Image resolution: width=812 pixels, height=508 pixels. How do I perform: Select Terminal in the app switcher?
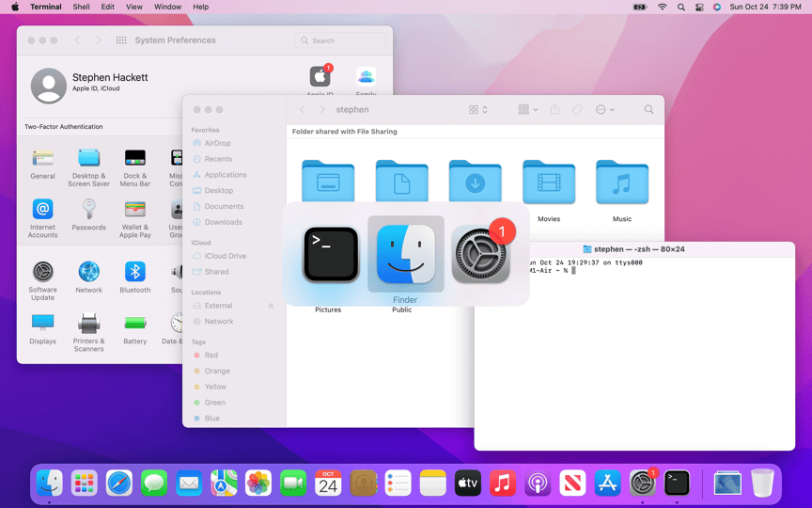click(x=331, y=255)
